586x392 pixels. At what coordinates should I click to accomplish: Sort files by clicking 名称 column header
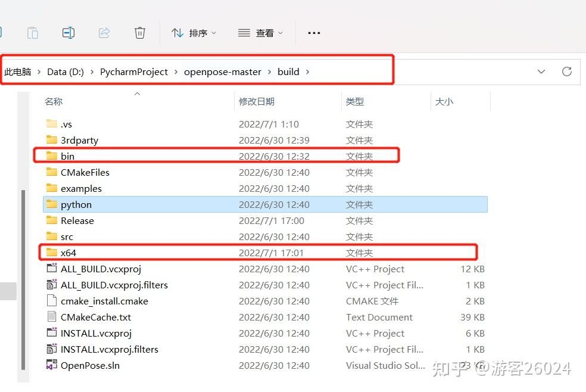point(53,101)
